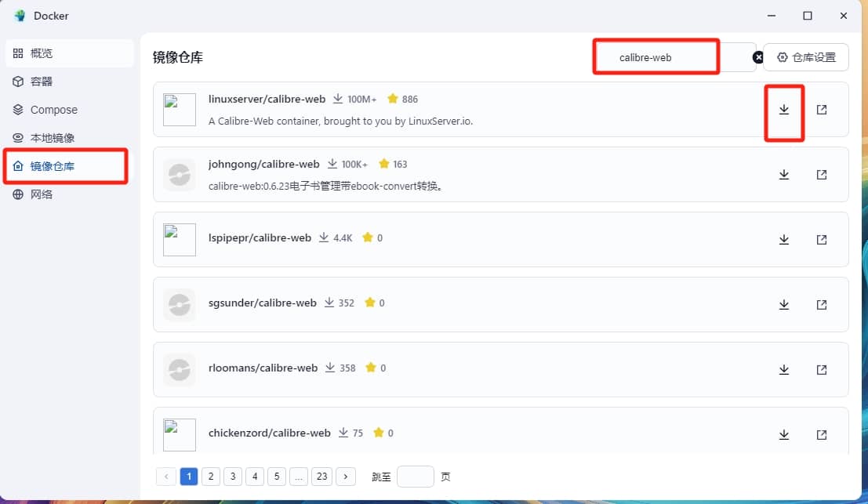Minimize the Docker window
868x504 pixels.
pyautogui.click(x=772, y=16)
